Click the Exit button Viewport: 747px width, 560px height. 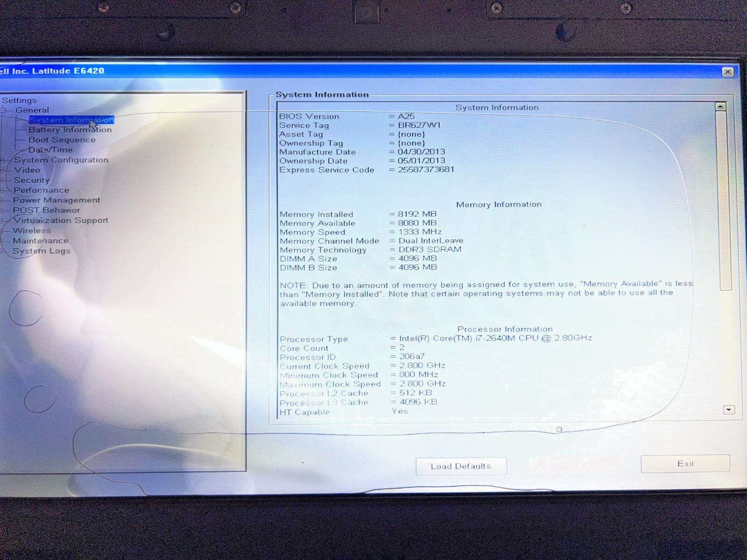point(685,463)
